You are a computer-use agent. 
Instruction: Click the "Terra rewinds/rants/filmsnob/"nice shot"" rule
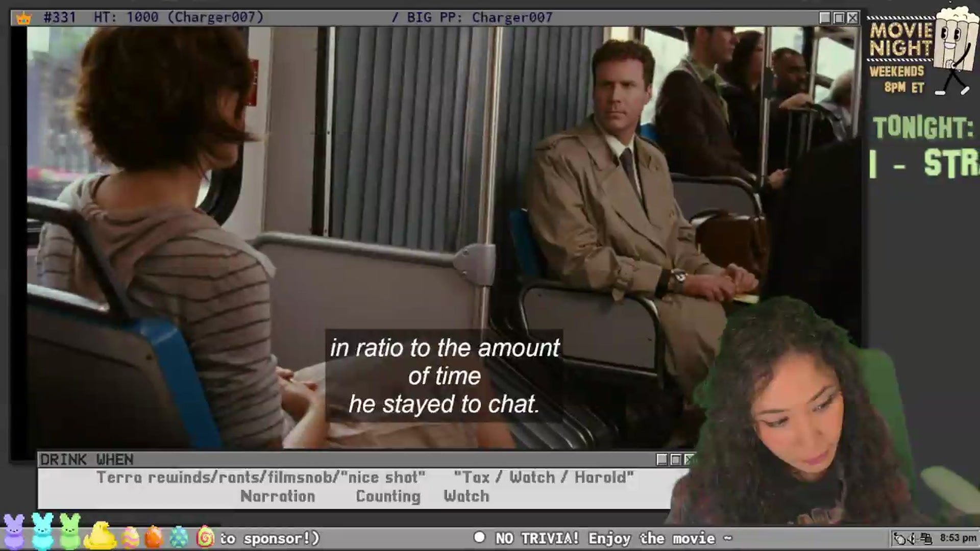coord(261,478)
